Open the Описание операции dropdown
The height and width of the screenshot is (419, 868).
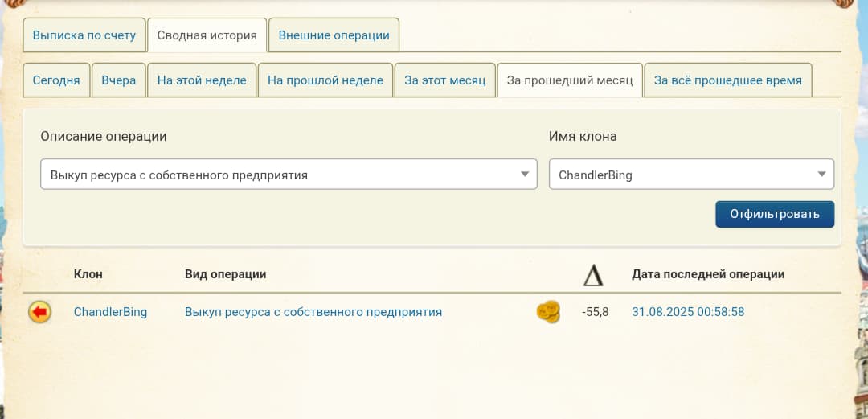(289, 175)
